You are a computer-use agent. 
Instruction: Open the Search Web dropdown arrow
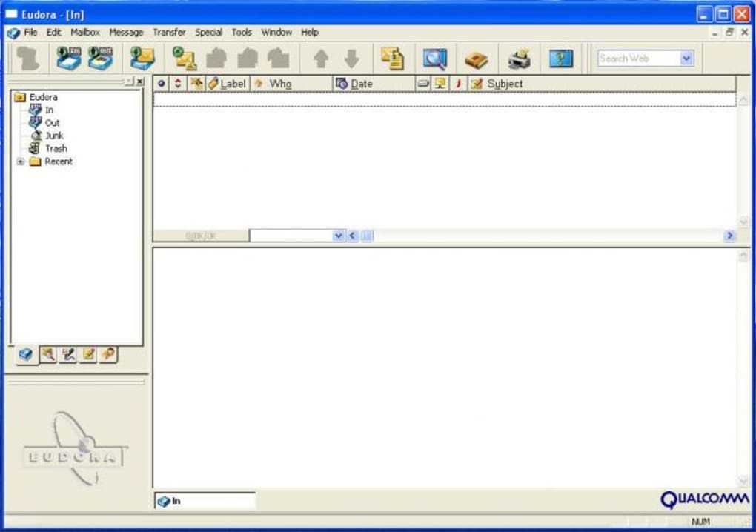tap(686, 59)
